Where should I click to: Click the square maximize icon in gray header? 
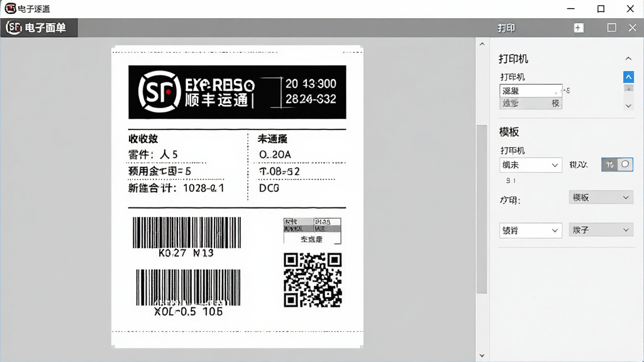point(611,28)
